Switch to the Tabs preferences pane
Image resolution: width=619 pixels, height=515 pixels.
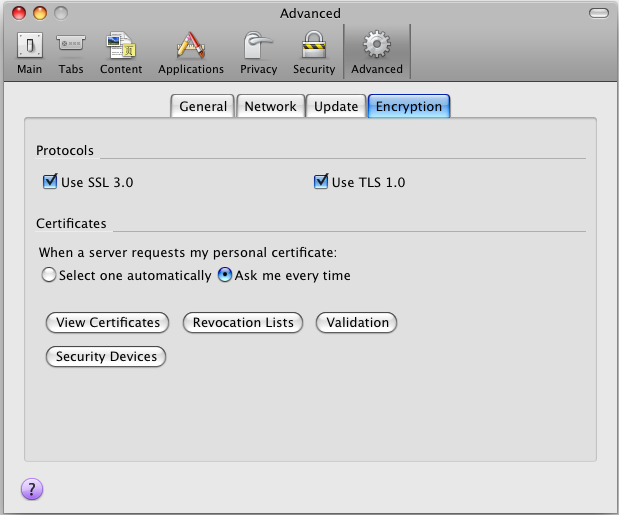(71, 52)
